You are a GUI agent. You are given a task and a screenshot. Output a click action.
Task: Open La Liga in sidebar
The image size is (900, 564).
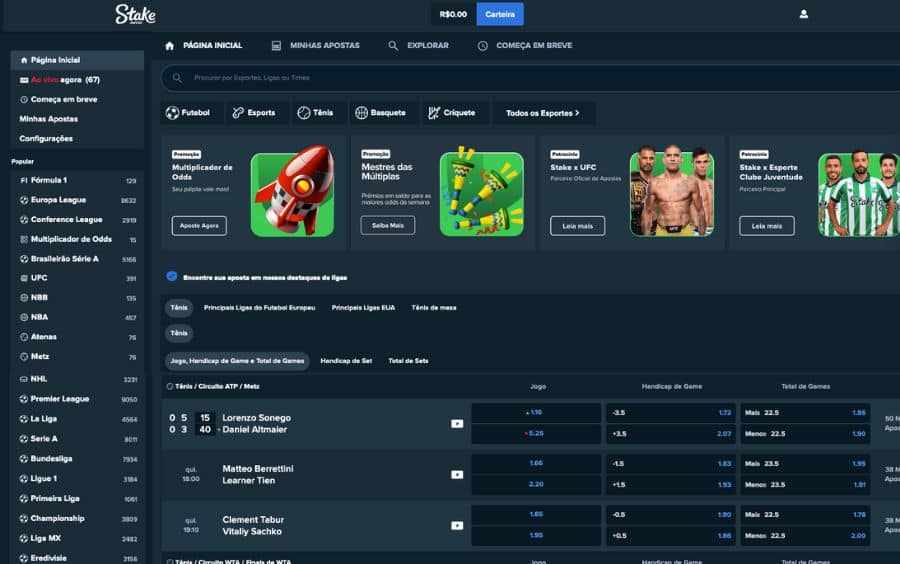coord(77,419)
